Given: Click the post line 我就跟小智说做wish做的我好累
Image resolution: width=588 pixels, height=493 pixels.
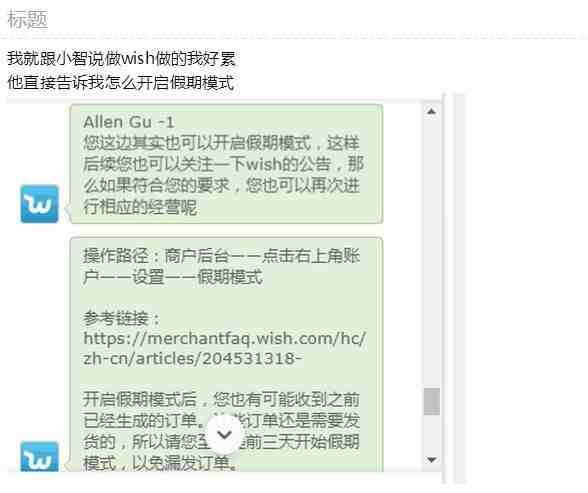Looking at the screenshot, I should [x=122, y=58].
